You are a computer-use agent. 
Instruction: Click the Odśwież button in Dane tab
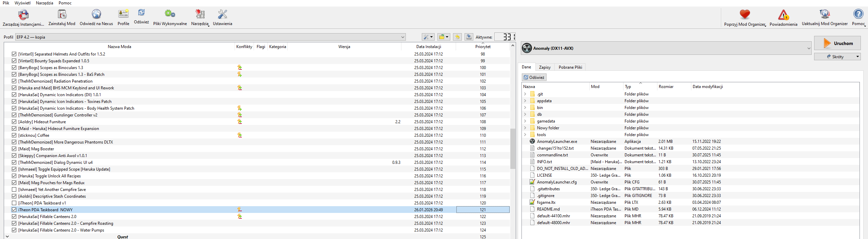(x=534, y=78)
